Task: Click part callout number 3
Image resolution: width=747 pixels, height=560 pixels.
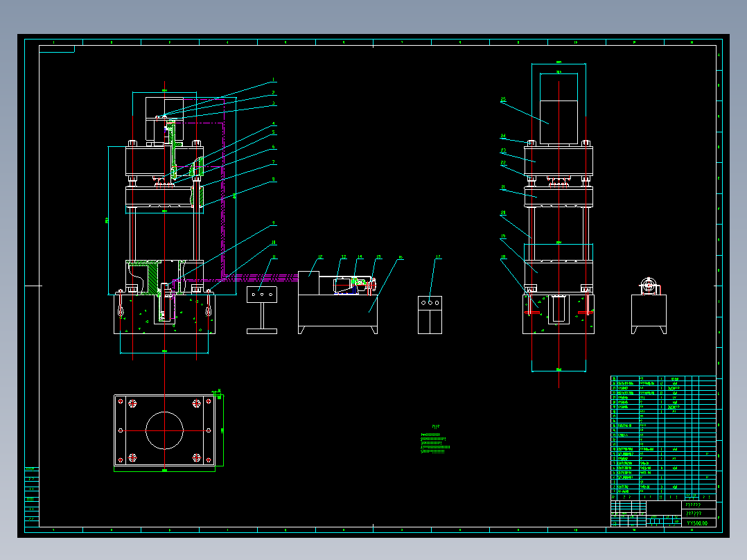Action: click(273, 103)
